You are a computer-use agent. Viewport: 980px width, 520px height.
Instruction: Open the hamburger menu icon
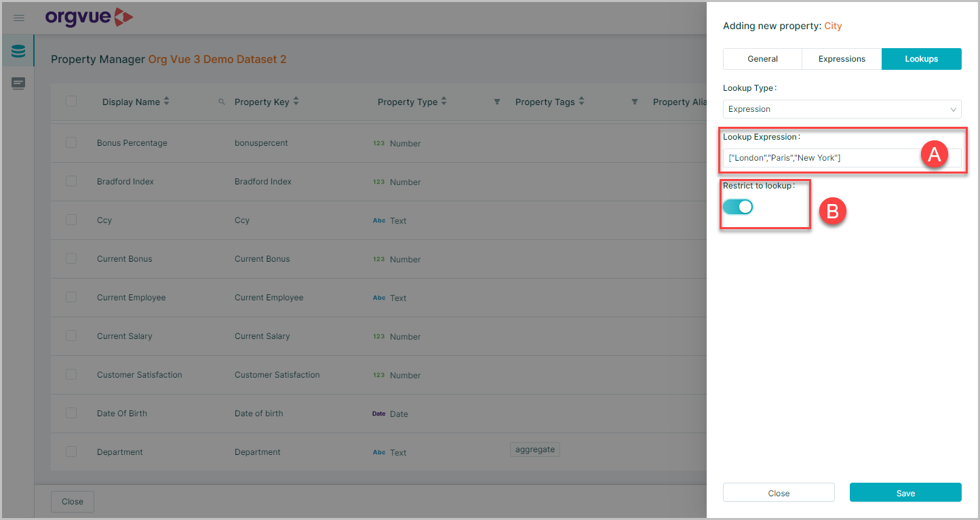click(19, 18)
